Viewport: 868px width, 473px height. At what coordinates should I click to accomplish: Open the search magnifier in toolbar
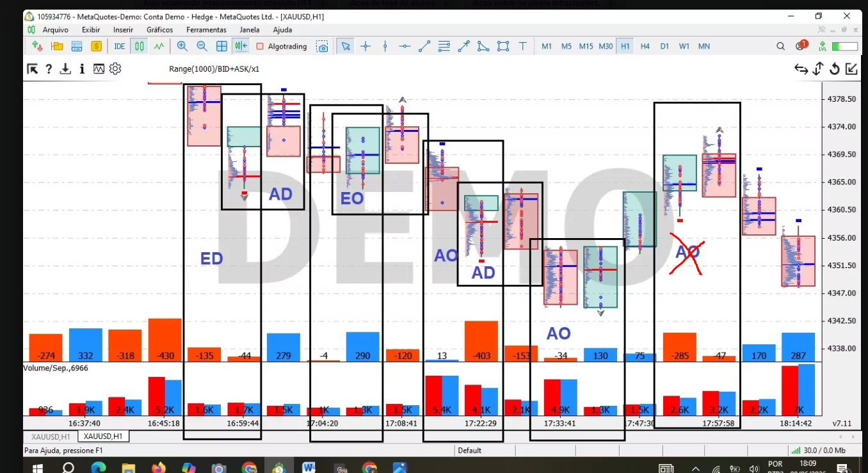pyautogui.click(x=780, y=46)
